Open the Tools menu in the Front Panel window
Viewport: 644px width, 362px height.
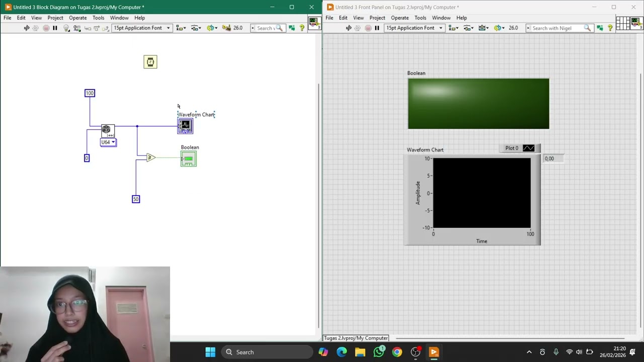click(420, 18)
